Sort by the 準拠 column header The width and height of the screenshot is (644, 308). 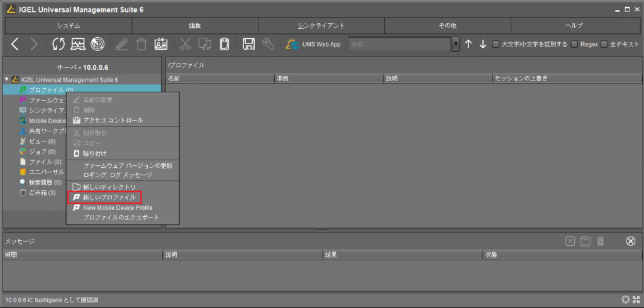(328, 78)
